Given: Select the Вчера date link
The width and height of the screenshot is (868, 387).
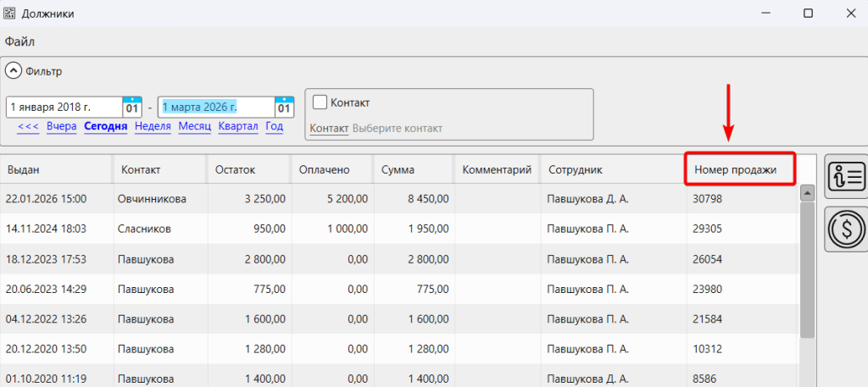Looking at the screenshot, I should coord(61,126).
